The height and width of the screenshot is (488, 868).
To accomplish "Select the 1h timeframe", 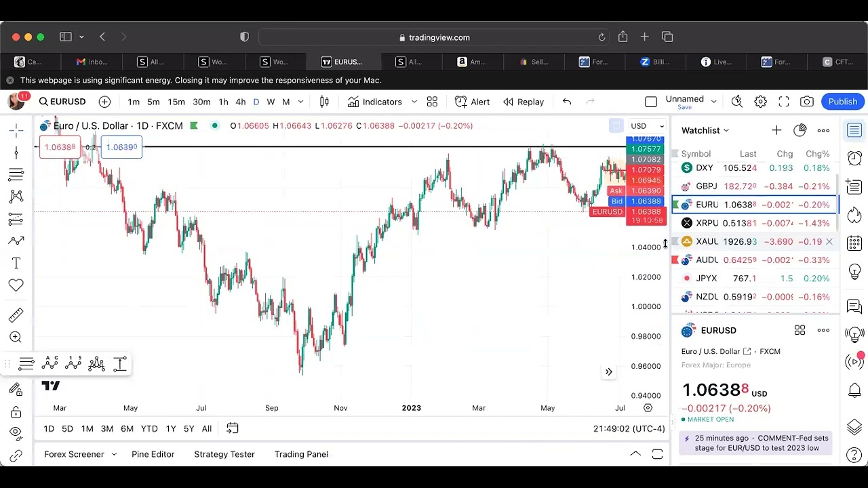I will [x=223, y=102].
